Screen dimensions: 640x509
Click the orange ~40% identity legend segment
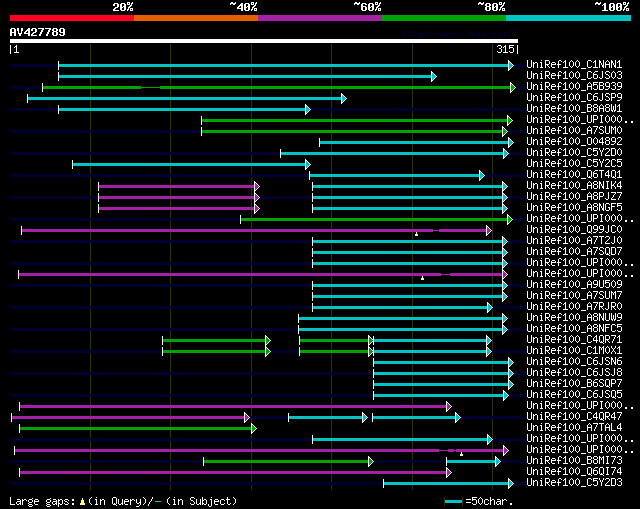click(196, 18)
